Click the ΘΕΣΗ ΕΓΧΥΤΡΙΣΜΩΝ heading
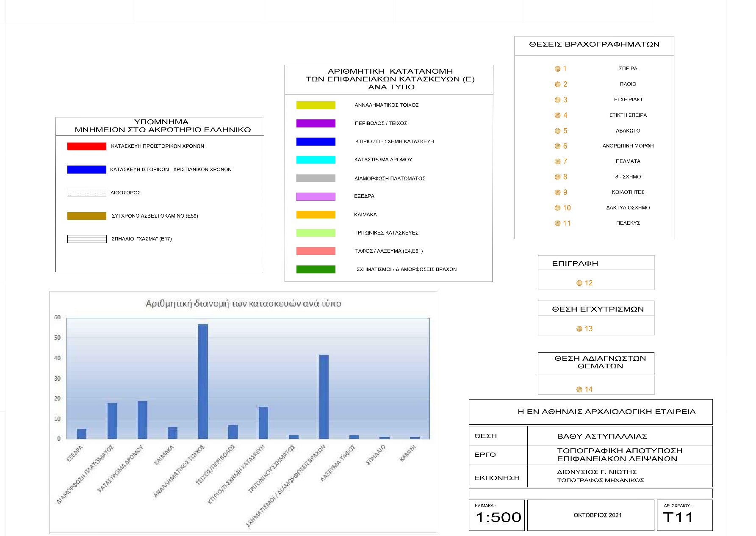756x536 pixels. pos(598,309)
